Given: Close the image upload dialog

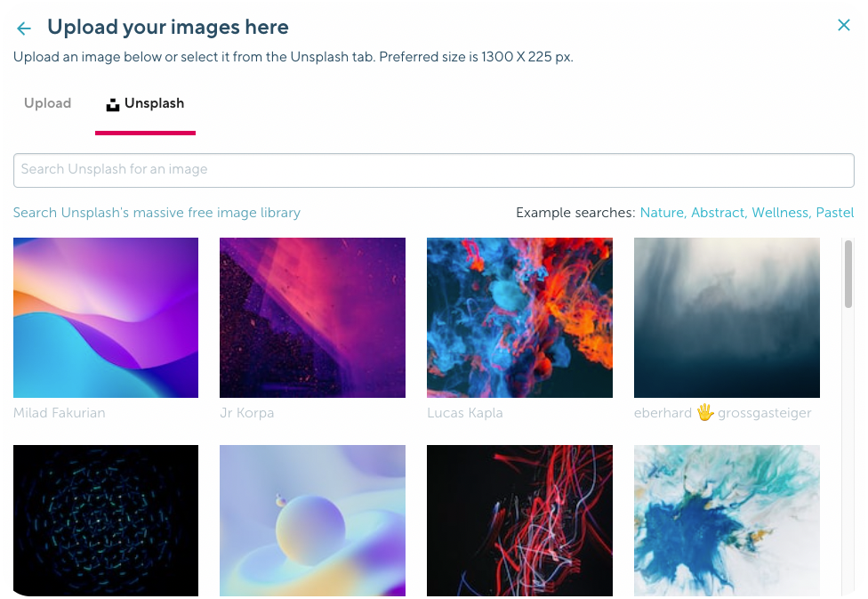Looking at the screenshot, I should click(844, 25).
